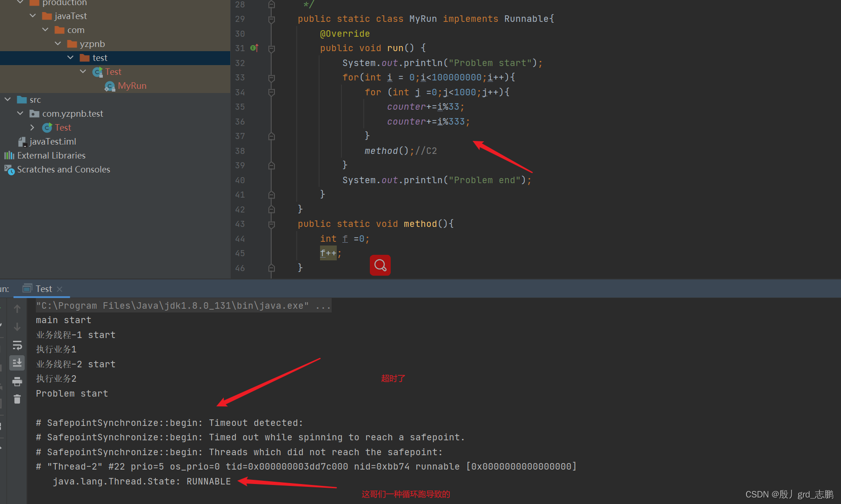
Task: Click the f++ statement on line 45
Action: tap(330, 253)
